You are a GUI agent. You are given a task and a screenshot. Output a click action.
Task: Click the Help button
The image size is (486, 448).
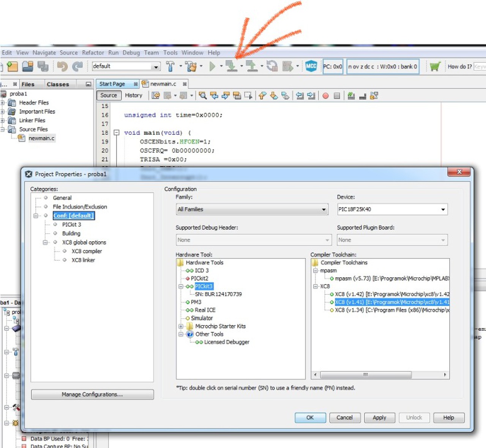(449, 418)
